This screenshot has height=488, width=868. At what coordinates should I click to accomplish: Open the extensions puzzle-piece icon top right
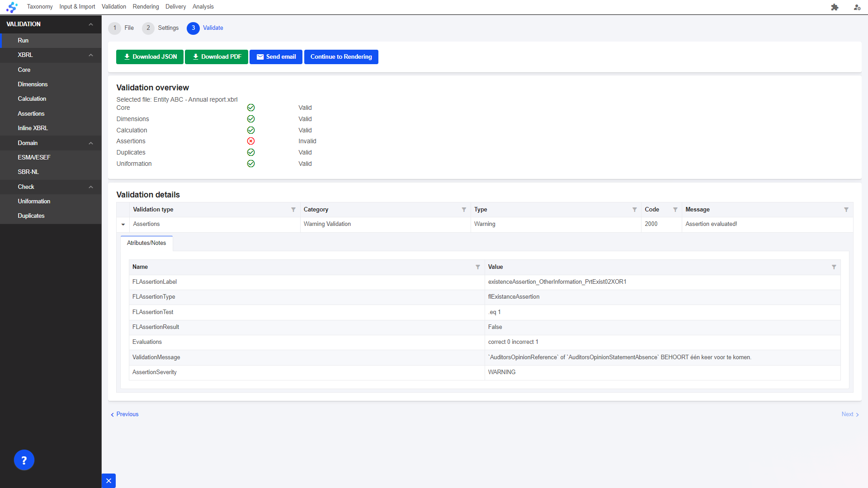click(x=835, y=7)
